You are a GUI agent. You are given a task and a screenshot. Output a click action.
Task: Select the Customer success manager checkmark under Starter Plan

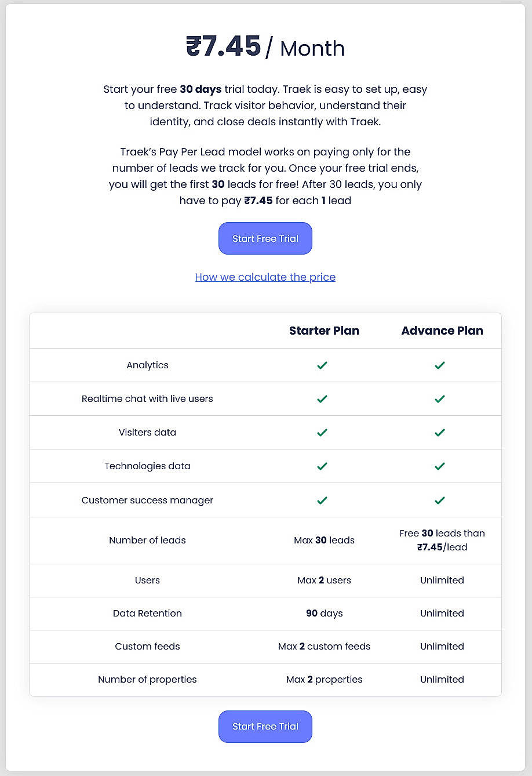[x=322, y=499]
